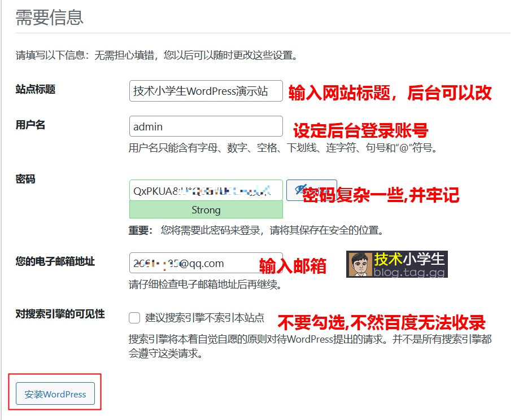Click the 密码 field label
The height and width of the screenshot is (420, 523).
pos(25,179)
